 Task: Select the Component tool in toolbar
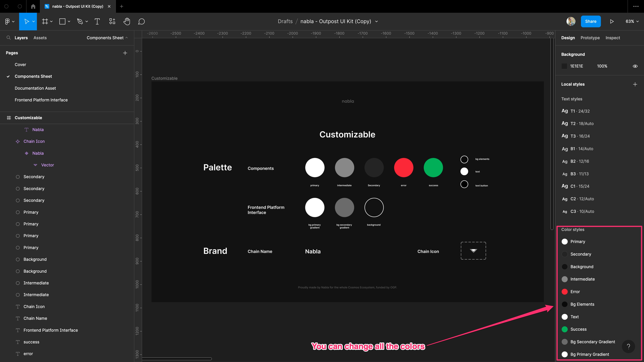click(x=112, y=21)
